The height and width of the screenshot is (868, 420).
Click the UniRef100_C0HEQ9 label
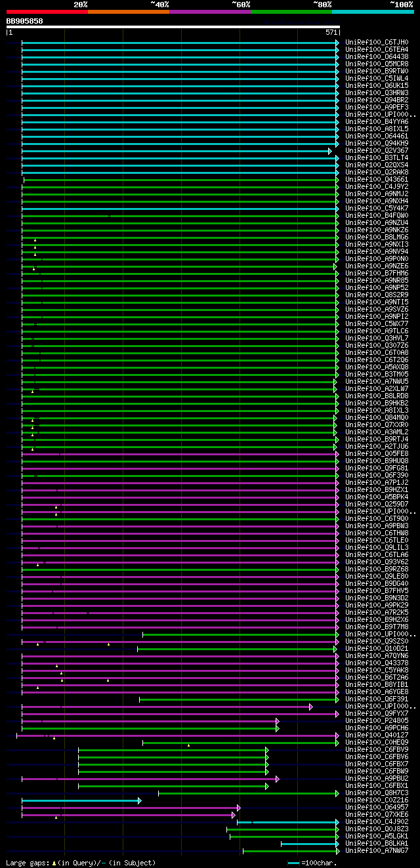coord(377,742)
